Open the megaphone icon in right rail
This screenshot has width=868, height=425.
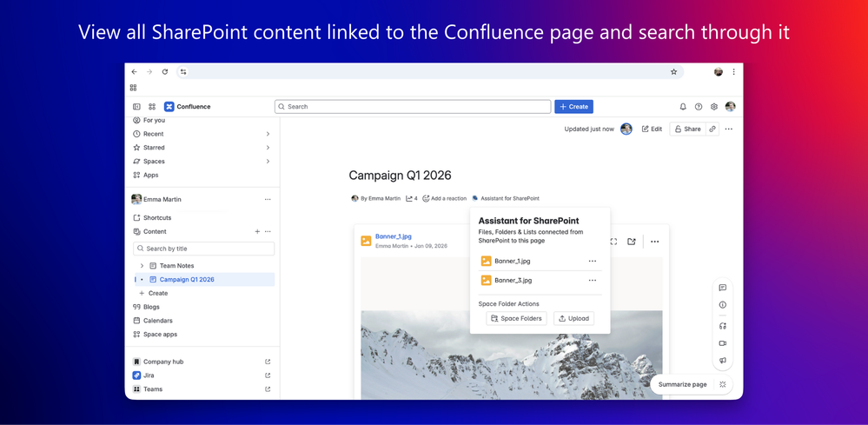coord(722,361)
